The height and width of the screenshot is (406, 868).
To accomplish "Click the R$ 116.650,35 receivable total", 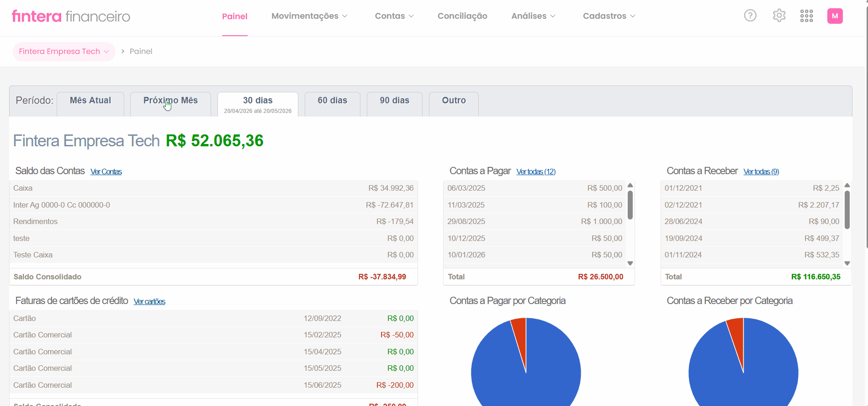I will coord(815,277).
